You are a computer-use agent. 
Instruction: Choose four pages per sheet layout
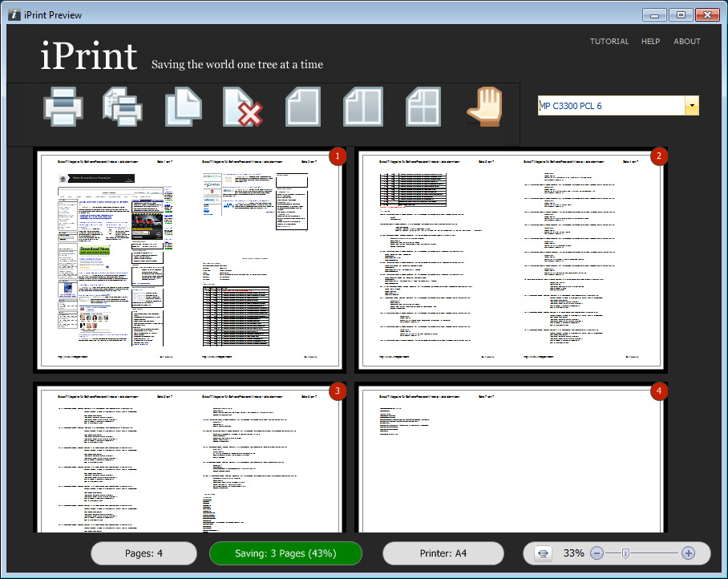[x=423, y=107]
